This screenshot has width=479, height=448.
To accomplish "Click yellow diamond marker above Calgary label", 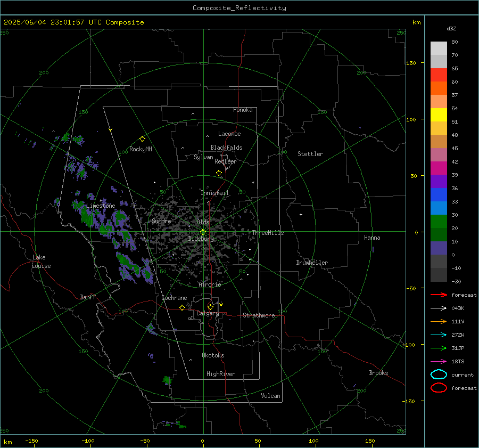I will [x=210, y=307].
